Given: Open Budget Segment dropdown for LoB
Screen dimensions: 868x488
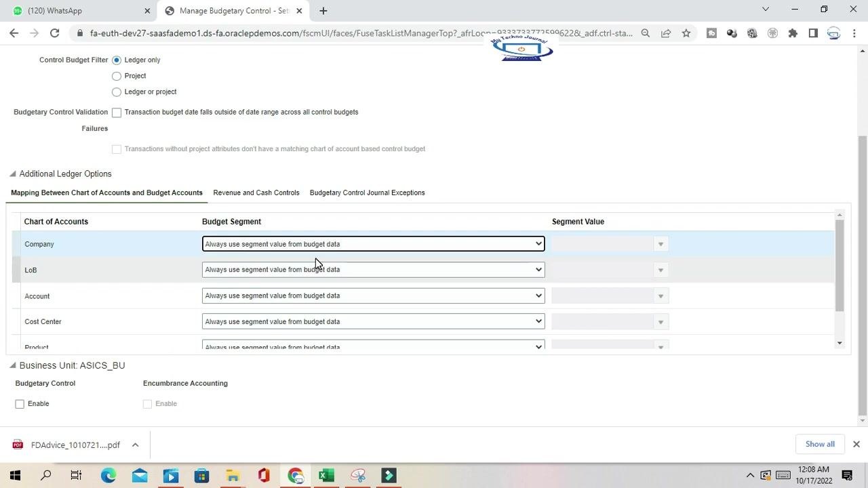Looking at the screenshot, I should click(x=373, y=270).
